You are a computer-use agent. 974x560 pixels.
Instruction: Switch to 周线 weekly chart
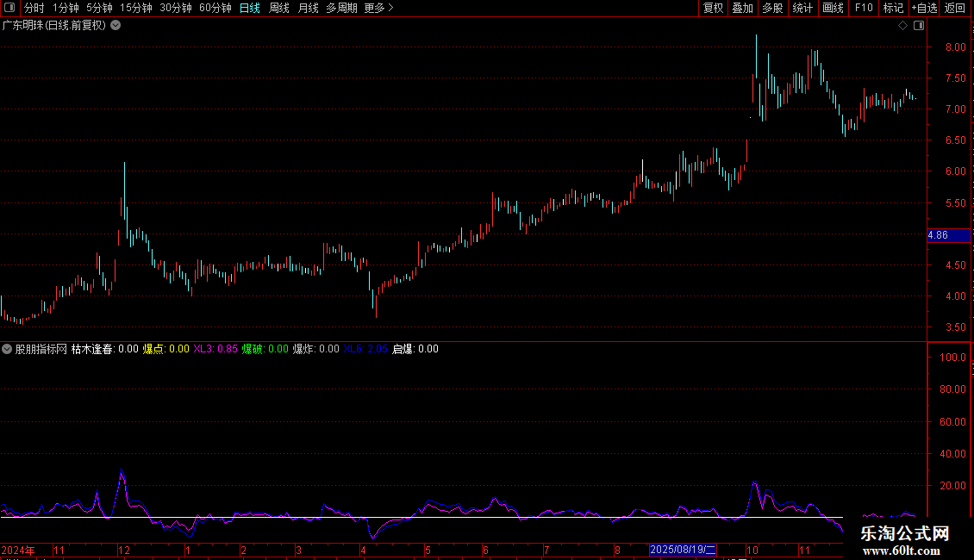(279, 8)
